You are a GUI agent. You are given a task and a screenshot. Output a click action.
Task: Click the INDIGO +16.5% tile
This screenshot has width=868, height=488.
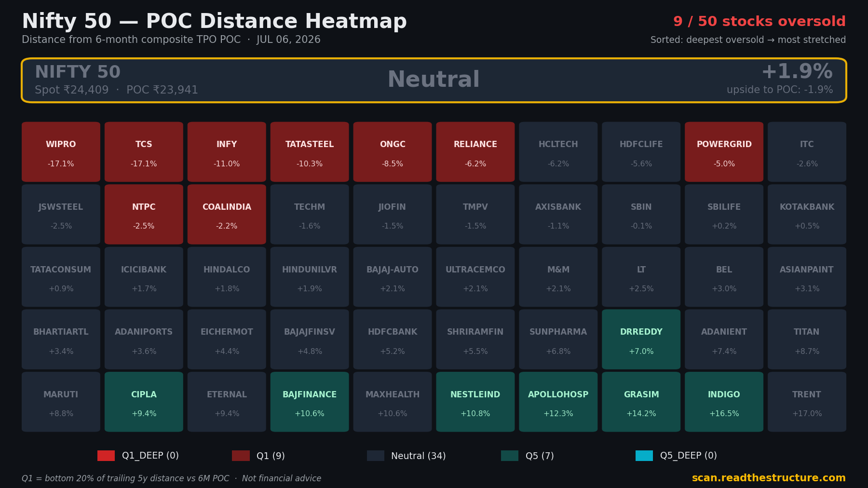724,402
